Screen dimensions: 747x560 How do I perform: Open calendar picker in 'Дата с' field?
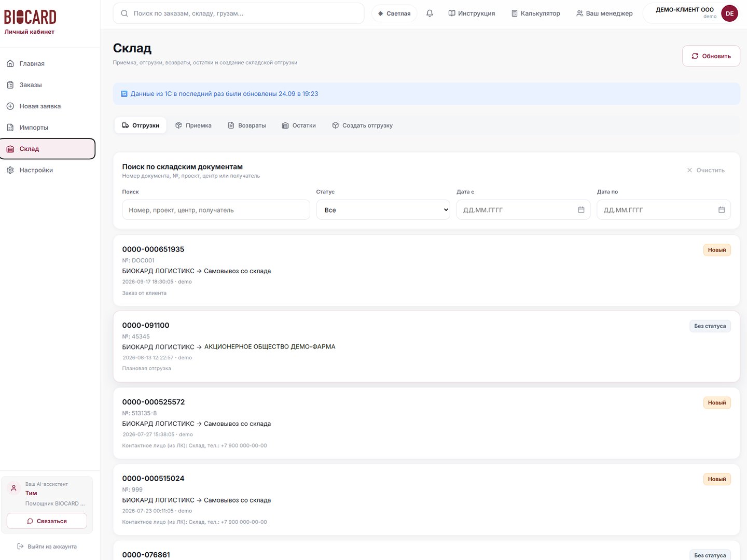click(581, 209)
